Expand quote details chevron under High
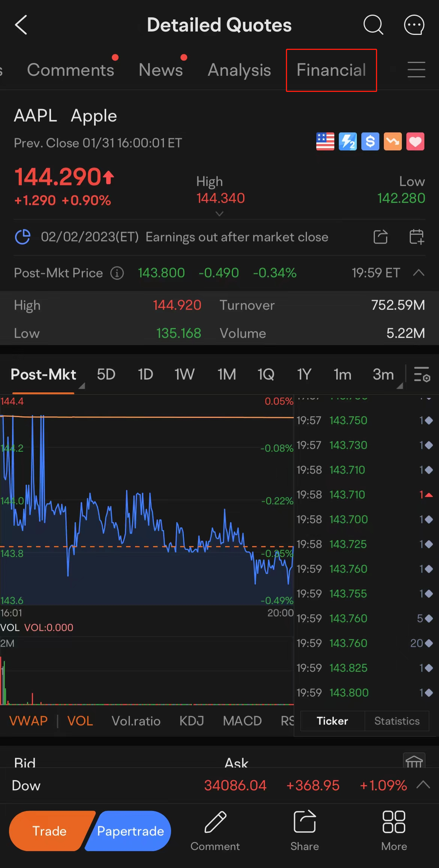 point(219,213)
